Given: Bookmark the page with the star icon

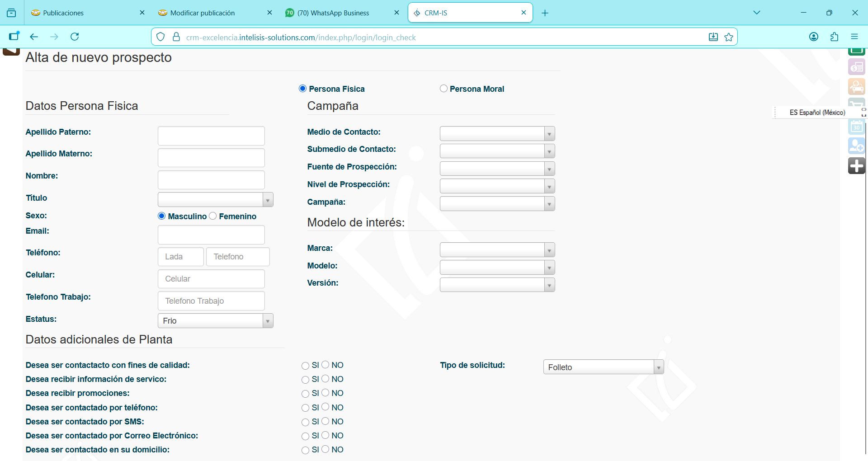Looking at the screenshot, I should [x=729, y=37].
